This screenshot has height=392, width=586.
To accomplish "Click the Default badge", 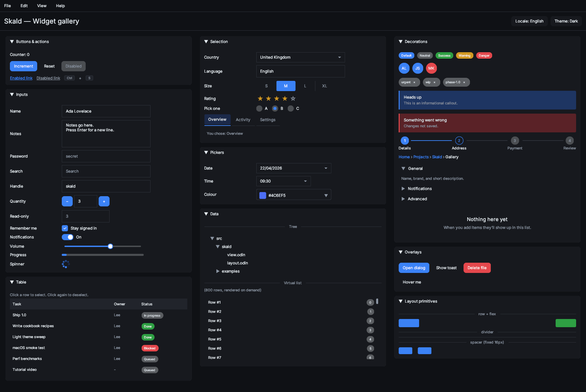I will point(406,56).
